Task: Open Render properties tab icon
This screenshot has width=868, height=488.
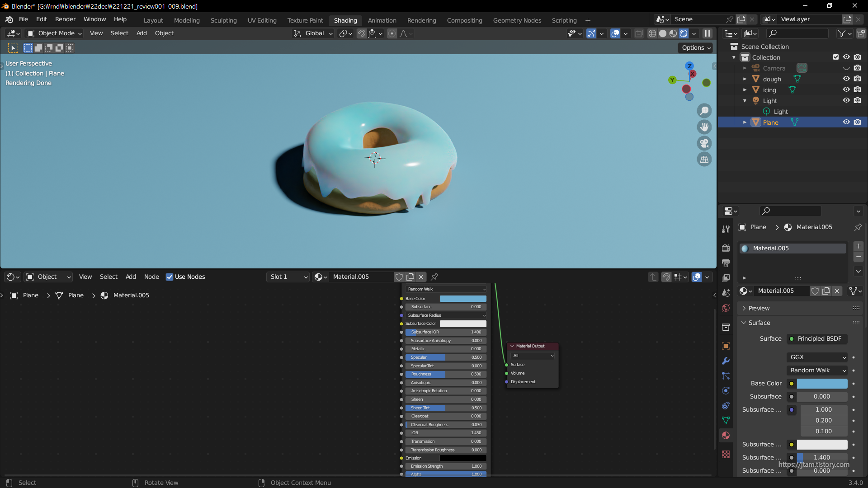Action: tap(726, 248)
